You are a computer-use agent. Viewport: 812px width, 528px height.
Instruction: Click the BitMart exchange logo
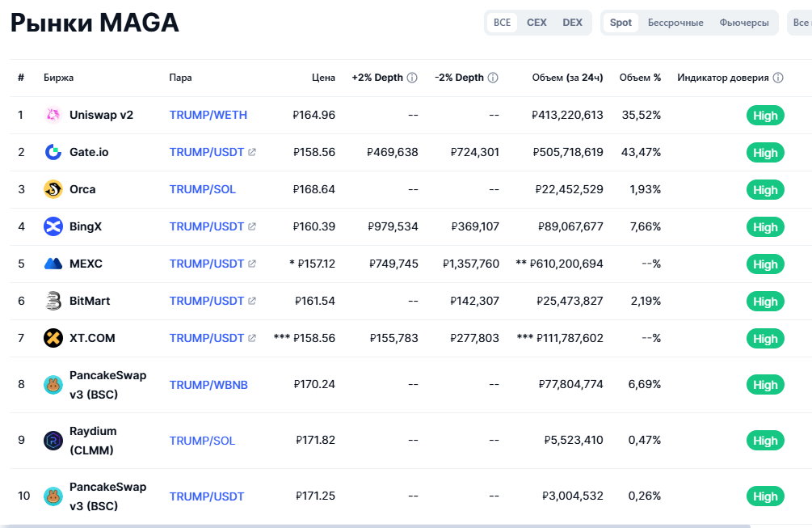point(53,301)
